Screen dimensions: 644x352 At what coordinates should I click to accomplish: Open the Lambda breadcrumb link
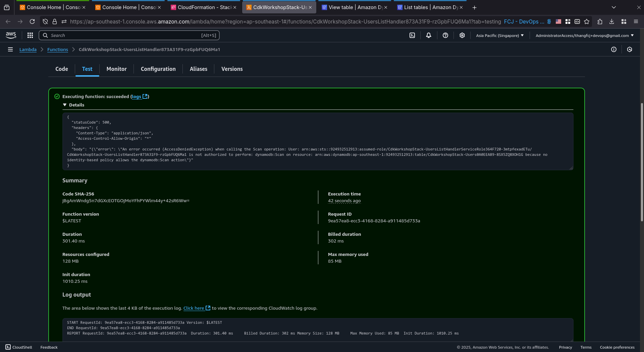[x=28, y=49]
